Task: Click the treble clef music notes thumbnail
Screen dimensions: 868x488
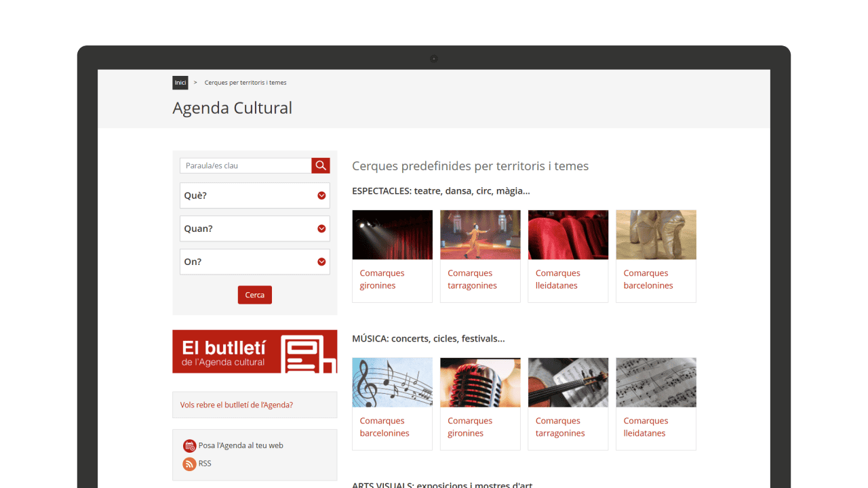Action: click(392, 382)
